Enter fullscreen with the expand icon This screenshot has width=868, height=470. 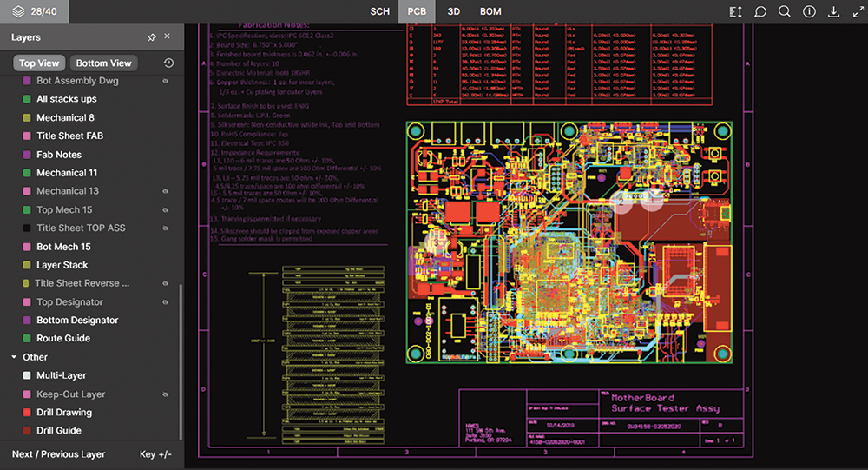click(858, 11)
